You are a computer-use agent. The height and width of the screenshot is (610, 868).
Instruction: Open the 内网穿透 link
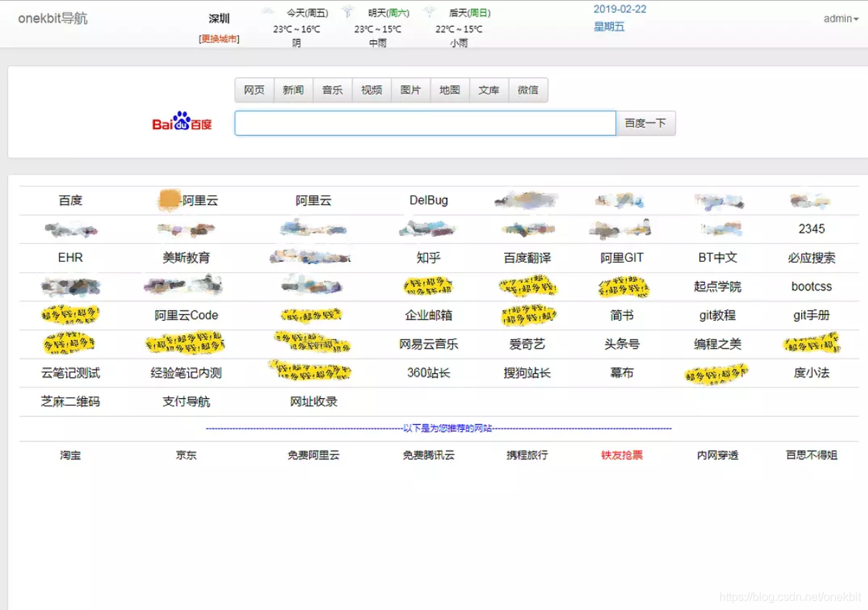click(718, 455)
